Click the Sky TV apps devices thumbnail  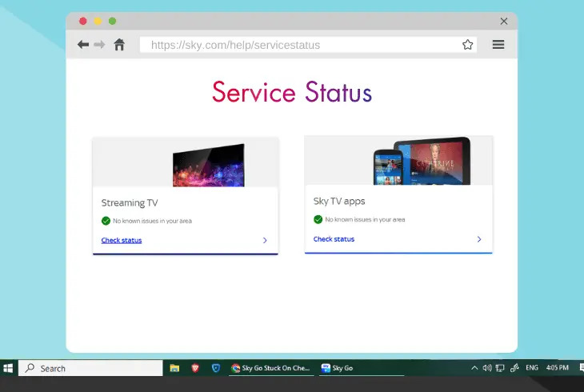(x=422, y=161)
